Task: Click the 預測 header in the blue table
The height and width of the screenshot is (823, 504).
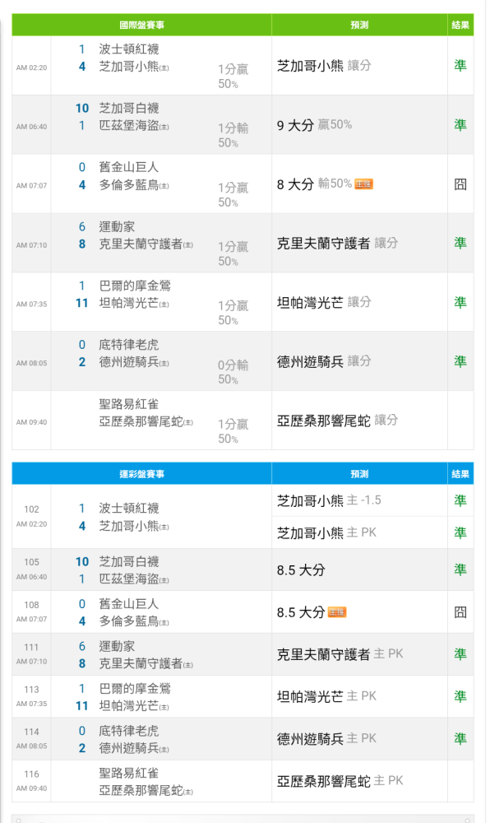Action: point(359,474)
